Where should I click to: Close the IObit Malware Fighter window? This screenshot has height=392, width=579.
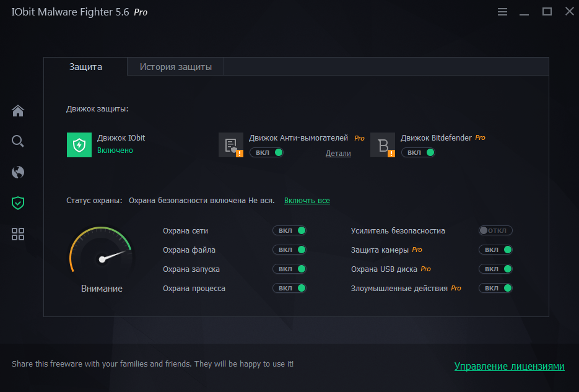(x=569, y=11)
